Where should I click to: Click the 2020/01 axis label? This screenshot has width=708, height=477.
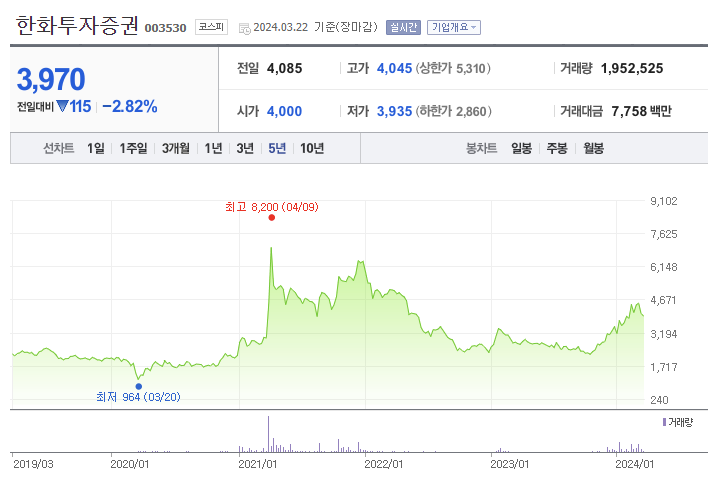[x=130, y=464]
